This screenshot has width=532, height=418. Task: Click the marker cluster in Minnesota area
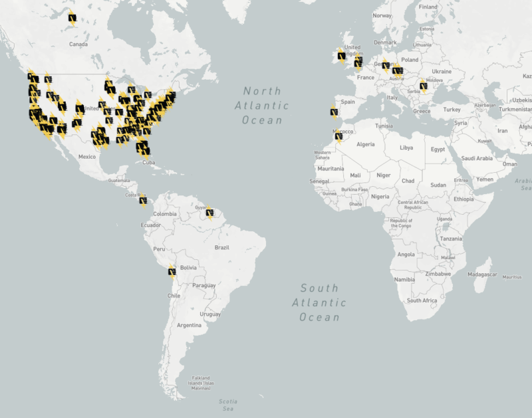coord(110,86)
